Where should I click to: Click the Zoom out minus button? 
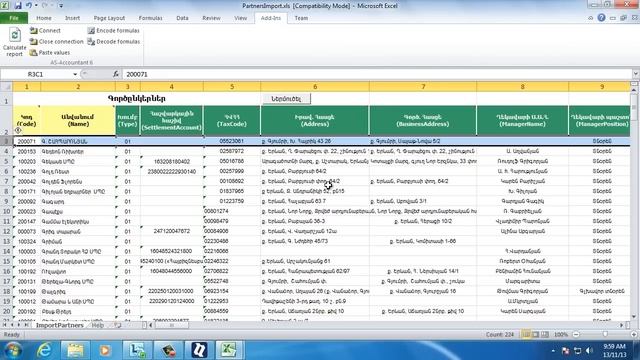click(x=576, y=334)
